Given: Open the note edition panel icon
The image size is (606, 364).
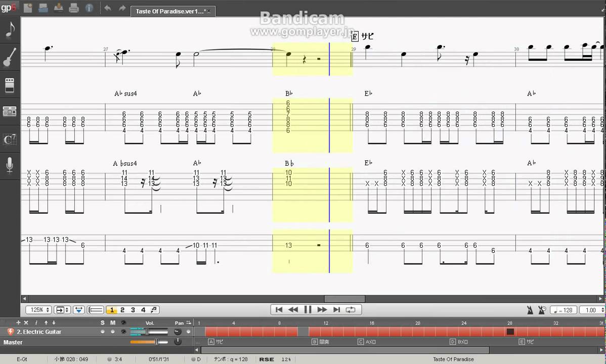Looking at the screenshot, I should (x=10, y=30).
